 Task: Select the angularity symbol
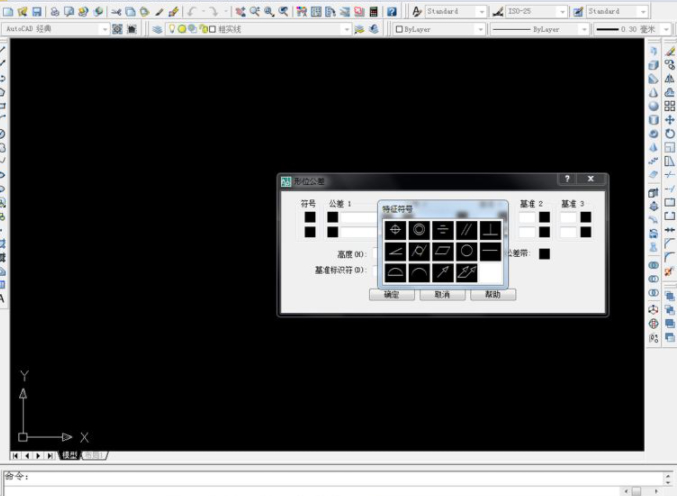click(395, 251)
